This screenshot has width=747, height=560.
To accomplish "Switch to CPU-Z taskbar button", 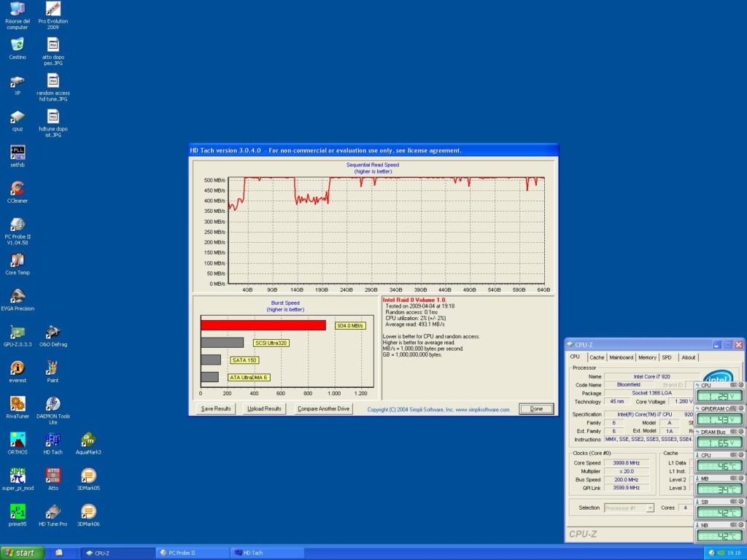I will coord(117,553).
